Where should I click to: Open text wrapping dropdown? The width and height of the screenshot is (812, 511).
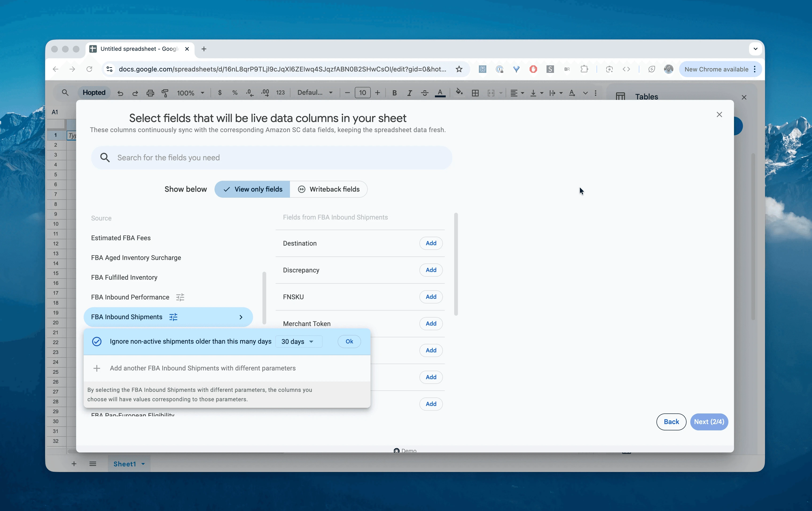click(x=556, y=93)
